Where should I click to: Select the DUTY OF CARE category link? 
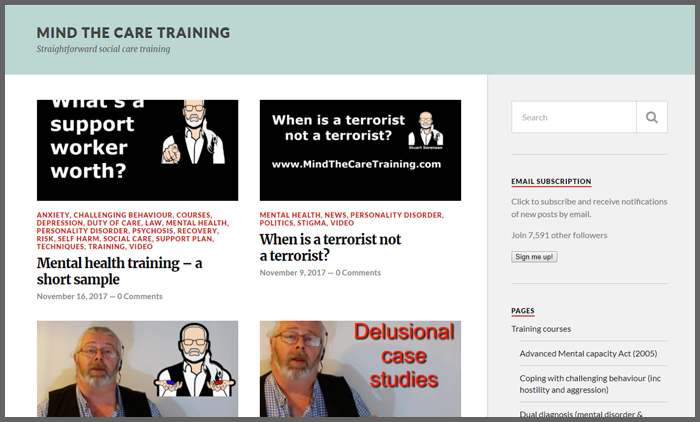114,223
